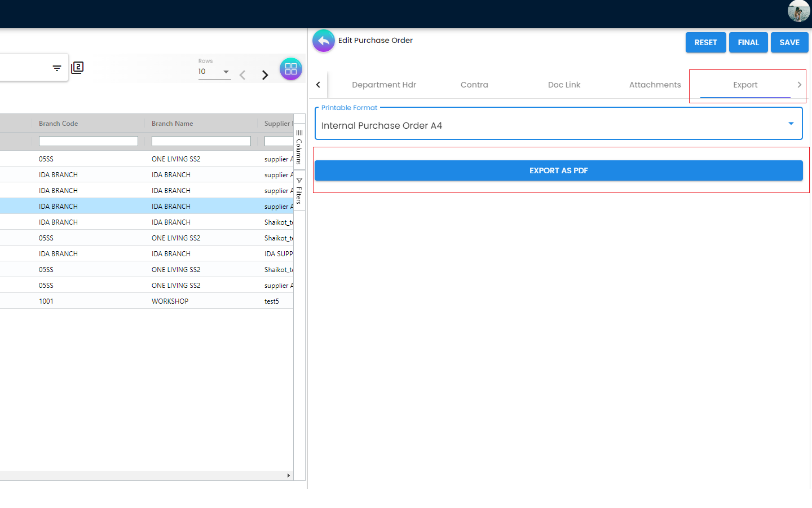Click the horizontal scrollbar right arrow
Image resolution: width=812 pixels, height=508 pixels.
click(x=289, y=476)
